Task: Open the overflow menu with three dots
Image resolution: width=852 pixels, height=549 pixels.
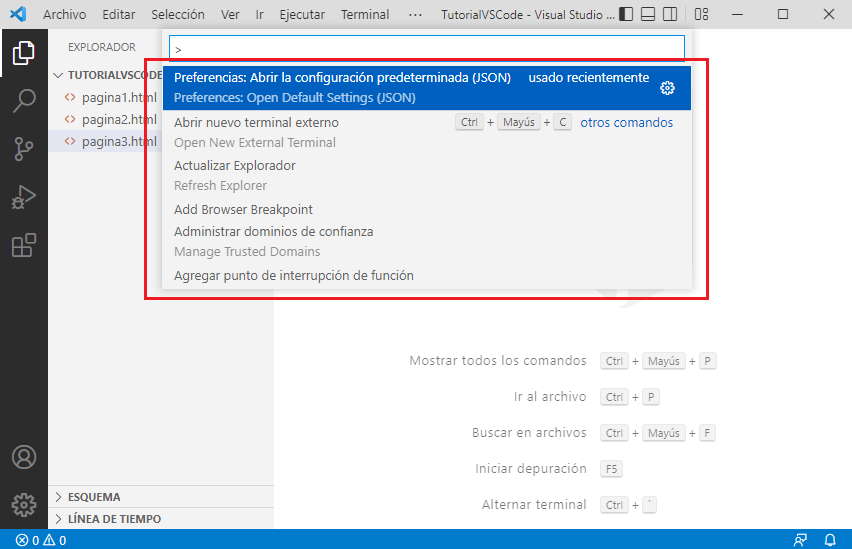Action: pyautogui.click(x=415, y=15)
